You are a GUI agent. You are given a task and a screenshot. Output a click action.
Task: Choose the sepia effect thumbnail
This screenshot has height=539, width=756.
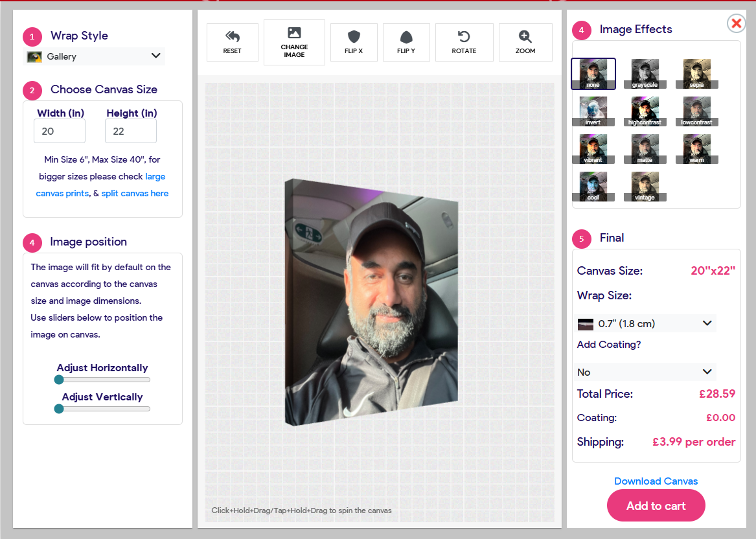[x=697, y=74]
